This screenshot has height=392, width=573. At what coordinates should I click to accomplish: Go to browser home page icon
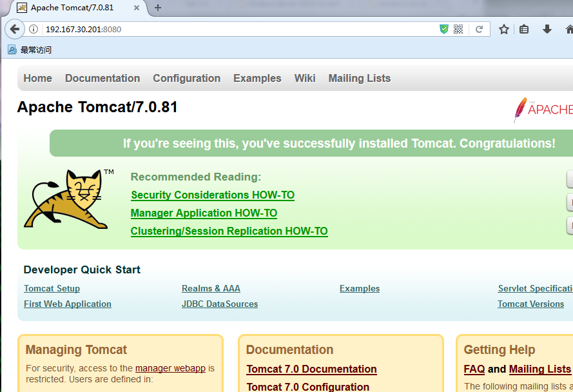[569, 29]
